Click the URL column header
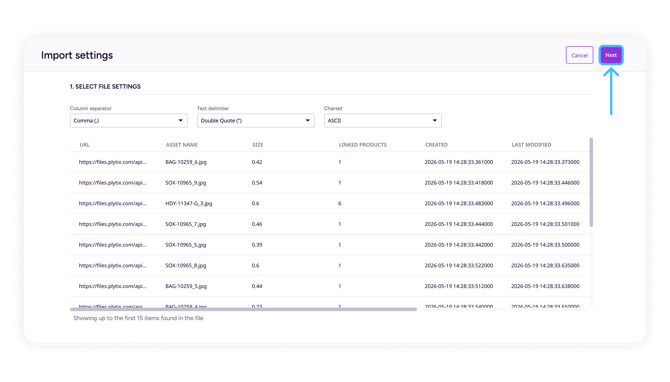Image resolution: width=670 pixels, height=382 pixels. point(84,145)
